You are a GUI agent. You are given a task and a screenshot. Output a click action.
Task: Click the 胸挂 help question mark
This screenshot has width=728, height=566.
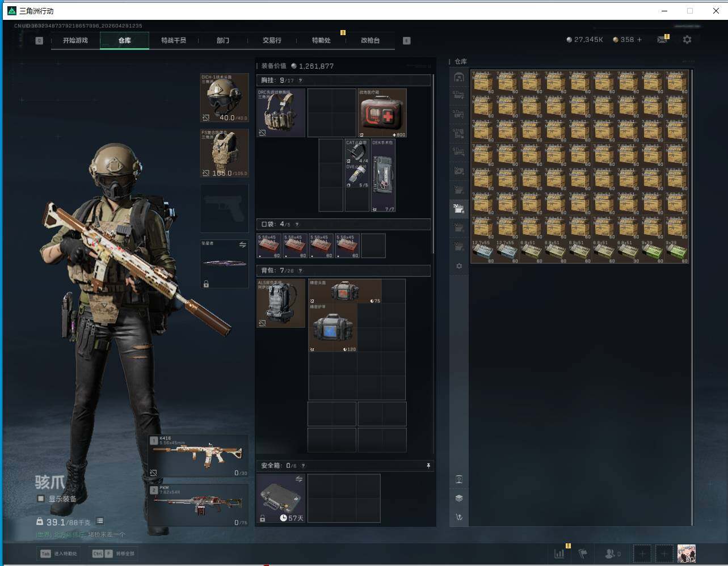point(300,81)
